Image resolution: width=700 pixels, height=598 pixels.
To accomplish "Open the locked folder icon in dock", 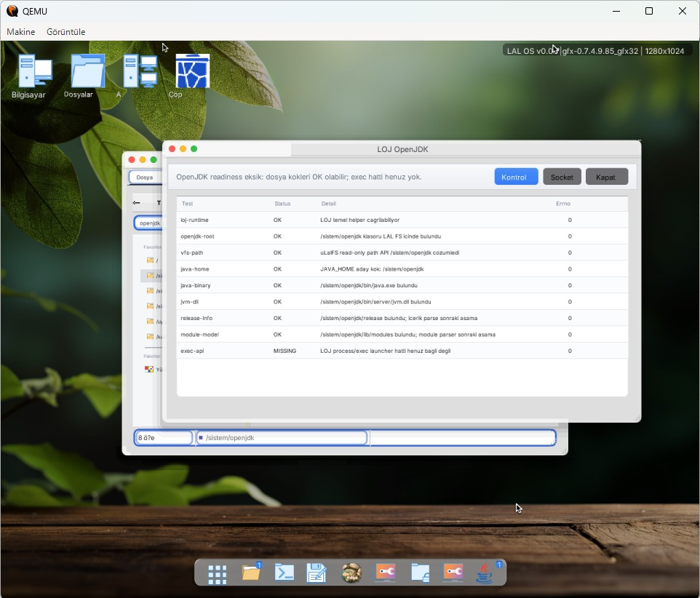I will (420, 573).
